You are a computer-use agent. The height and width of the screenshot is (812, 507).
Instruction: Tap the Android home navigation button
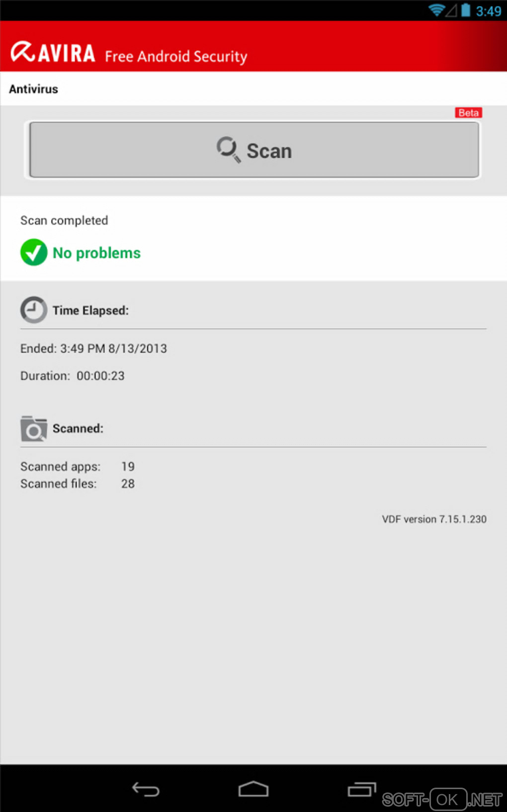(253, 789)
